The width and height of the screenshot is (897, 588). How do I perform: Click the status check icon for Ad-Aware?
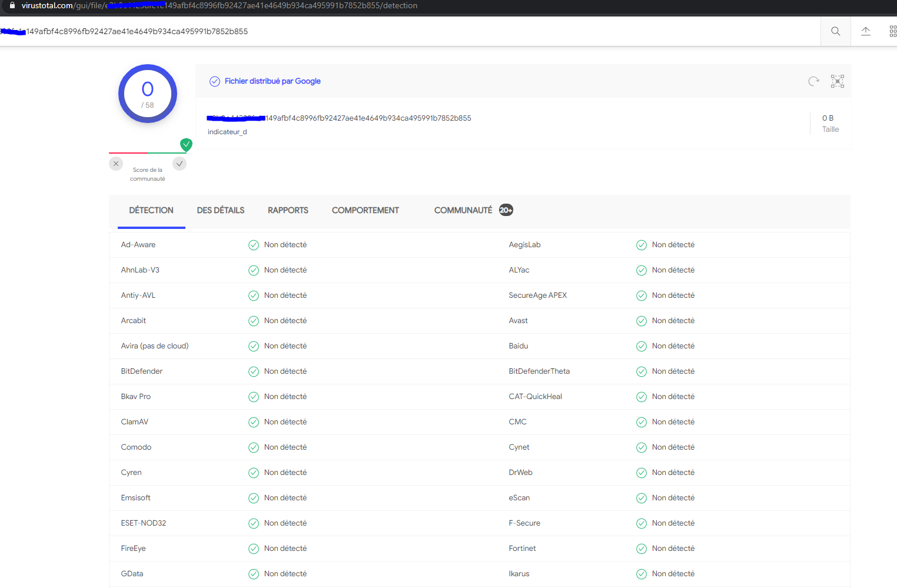pos(254,245)
